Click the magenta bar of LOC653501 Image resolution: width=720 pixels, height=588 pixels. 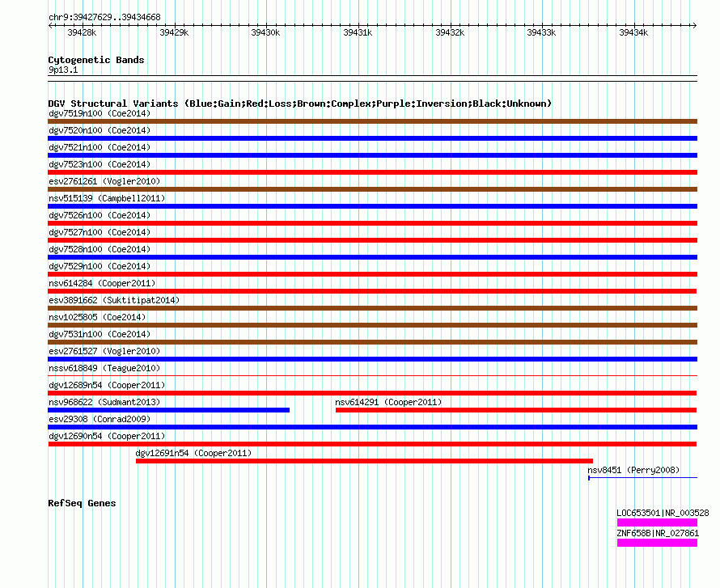pyautogui.click(x=657, y=522)
